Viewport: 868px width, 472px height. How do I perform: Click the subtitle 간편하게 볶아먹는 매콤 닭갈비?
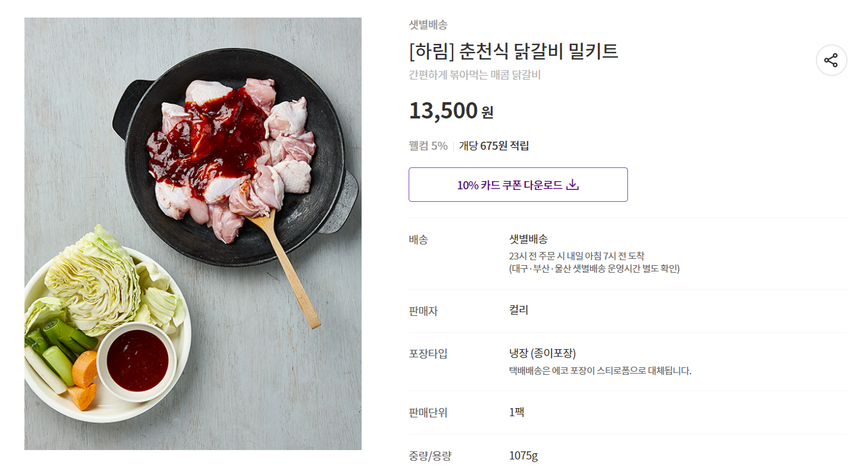tap(474, 75)
